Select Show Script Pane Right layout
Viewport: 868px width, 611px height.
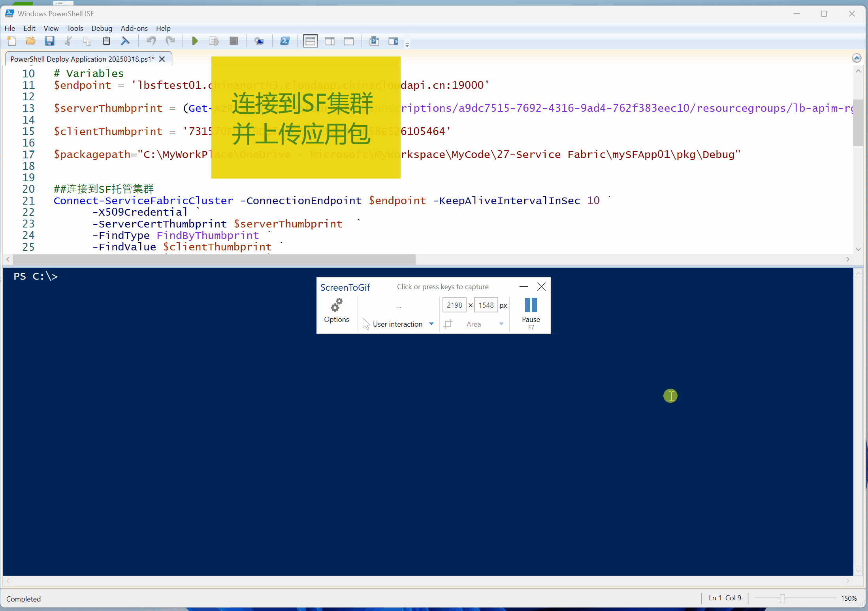click(x=330, y=41)
